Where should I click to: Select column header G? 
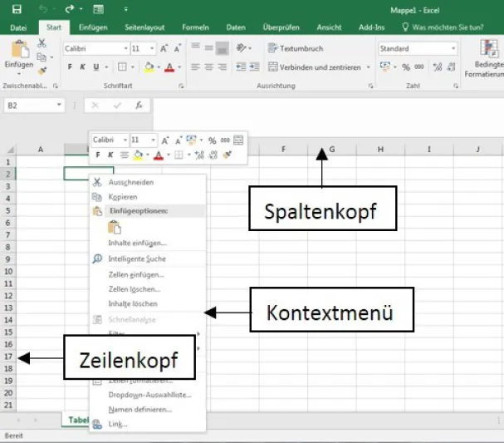coord(331,150)
